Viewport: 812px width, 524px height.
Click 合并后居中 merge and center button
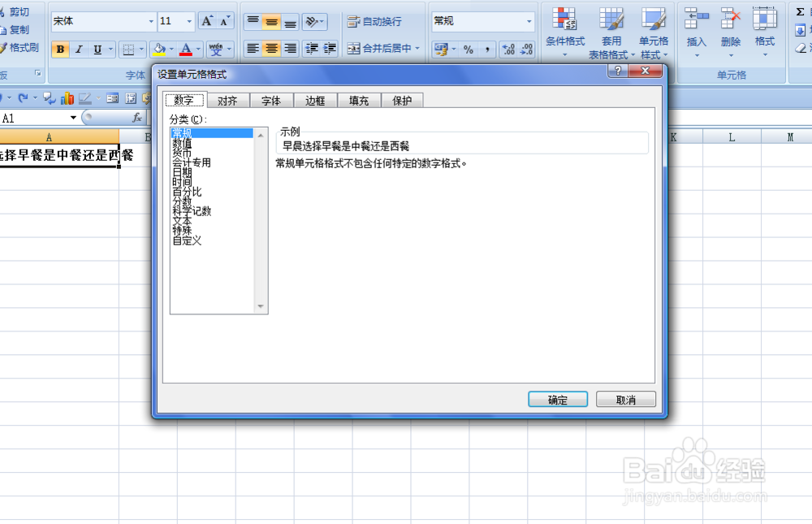pyautogui.click(x=379, y=49)
